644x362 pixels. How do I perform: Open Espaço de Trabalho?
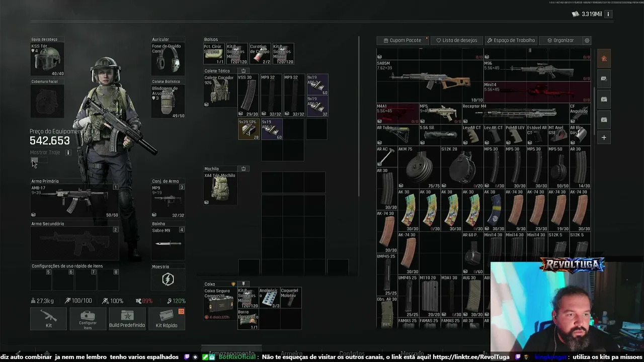pos(511,40)
